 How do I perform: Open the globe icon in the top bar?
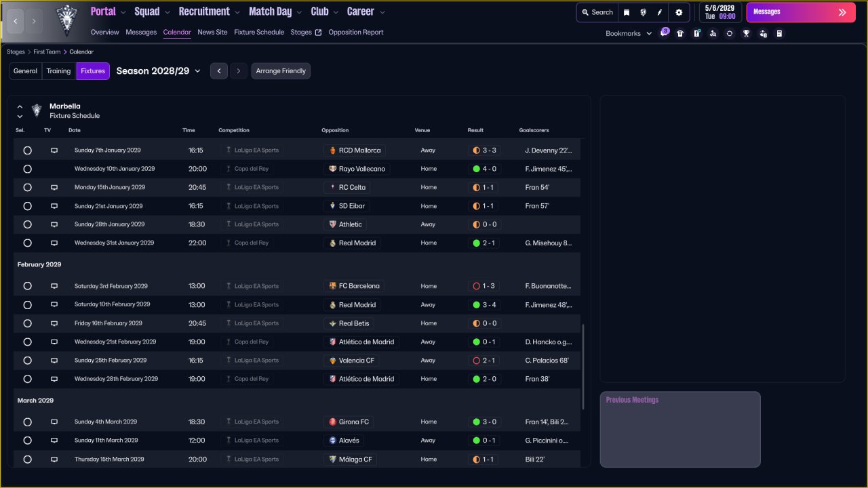[643, 12]
